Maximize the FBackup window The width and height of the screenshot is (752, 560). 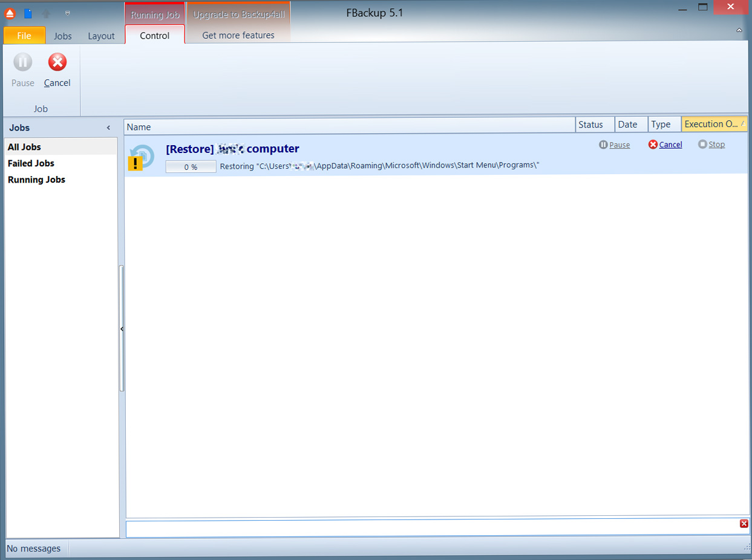coord(702,7)
